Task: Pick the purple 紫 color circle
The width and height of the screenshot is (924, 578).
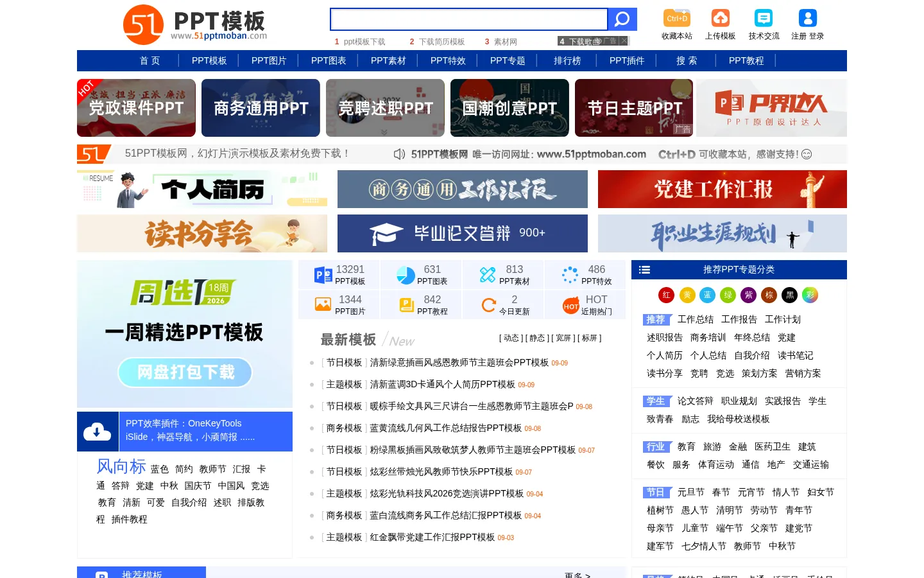Action: (x=749, y=295)
